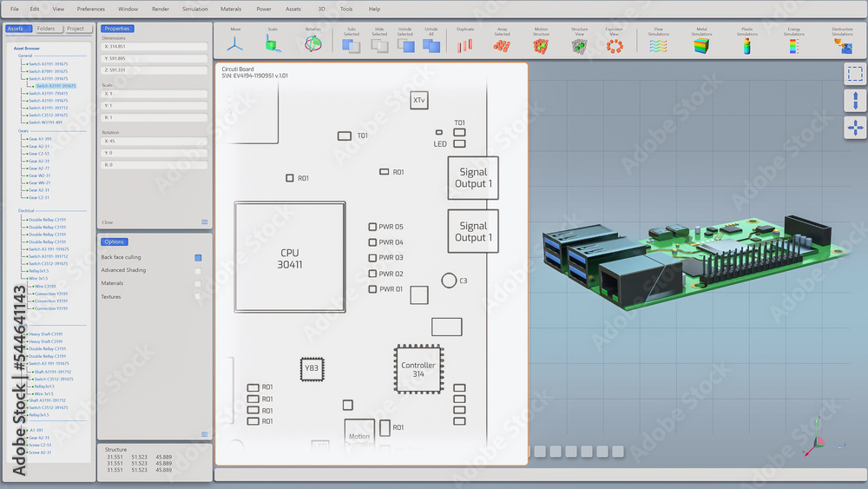868x489 pixels.
Task: Select Wire C3191 in asset tree
Action: pos(45,287)
